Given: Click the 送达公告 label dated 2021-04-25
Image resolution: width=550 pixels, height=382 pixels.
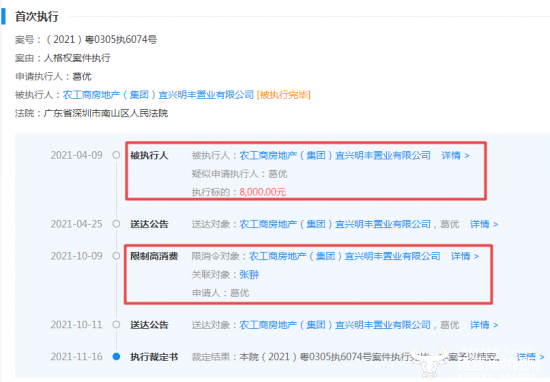Looking at the screenshot, I should (149, 224).
